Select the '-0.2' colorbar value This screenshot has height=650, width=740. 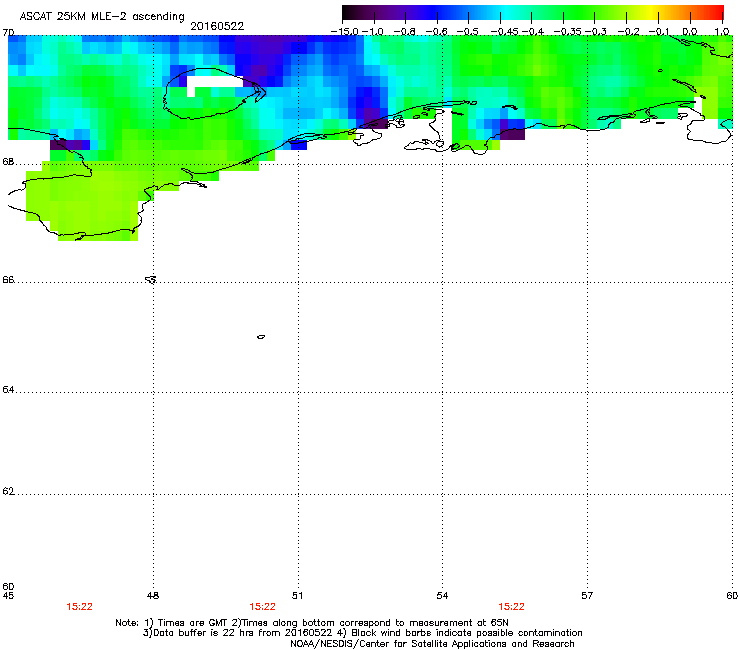click(629, 32)
